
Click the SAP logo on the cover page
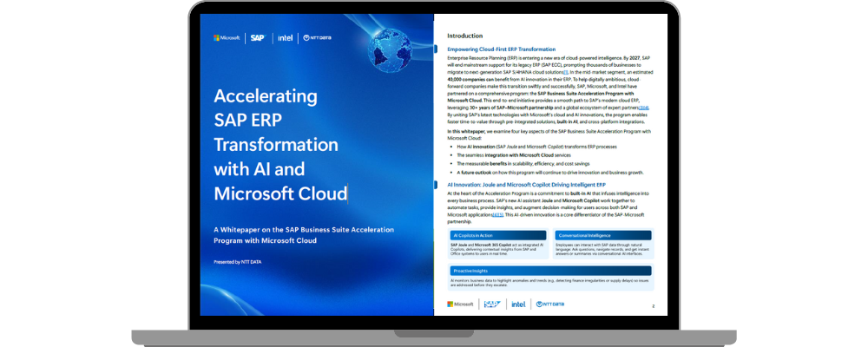[258, 37]
